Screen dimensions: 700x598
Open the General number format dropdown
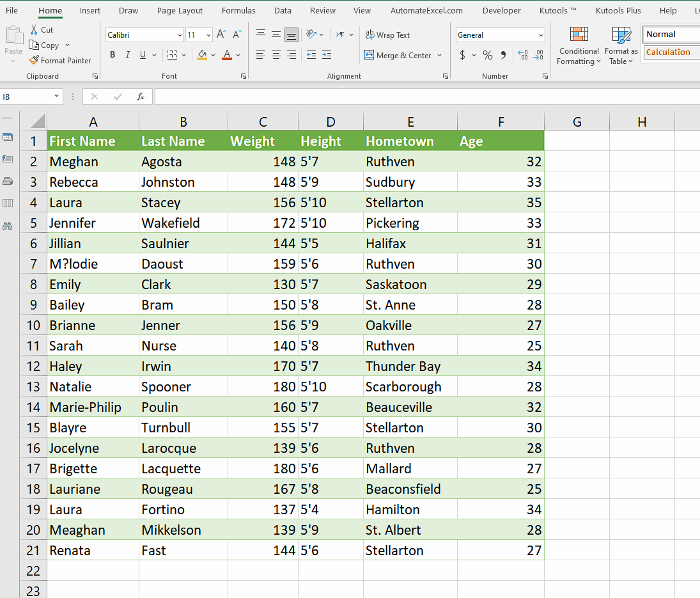coord(540,35)
